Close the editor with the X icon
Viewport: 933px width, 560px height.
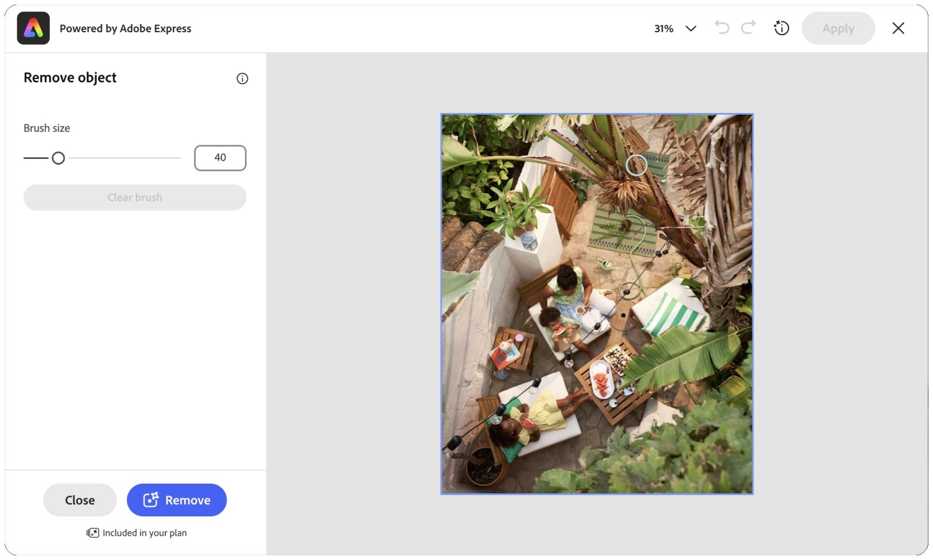click(898, 28)
